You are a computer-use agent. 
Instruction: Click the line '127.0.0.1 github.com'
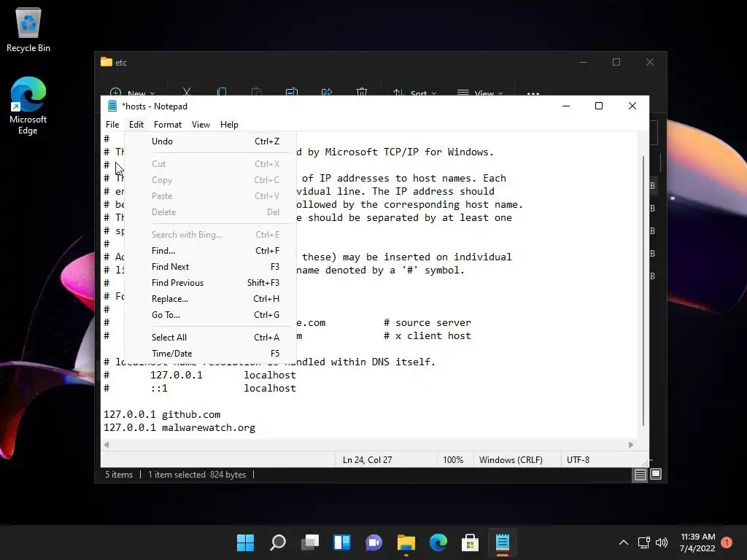[162, 414]
